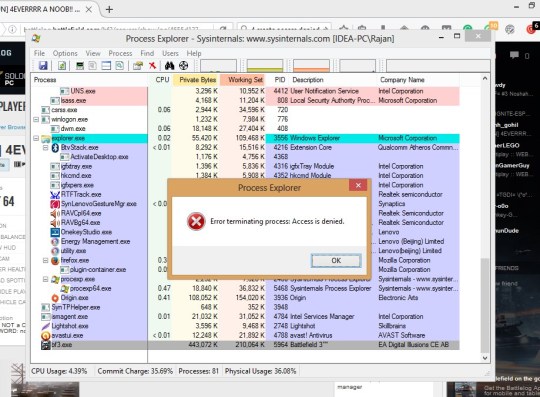Click the View DLLs/Handles toolbar icon

120,65
